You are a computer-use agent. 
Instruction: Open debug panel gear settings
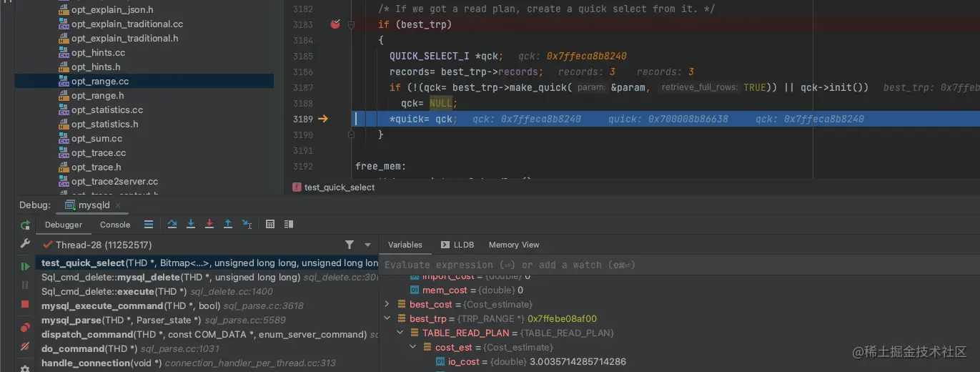pos(25,368)
